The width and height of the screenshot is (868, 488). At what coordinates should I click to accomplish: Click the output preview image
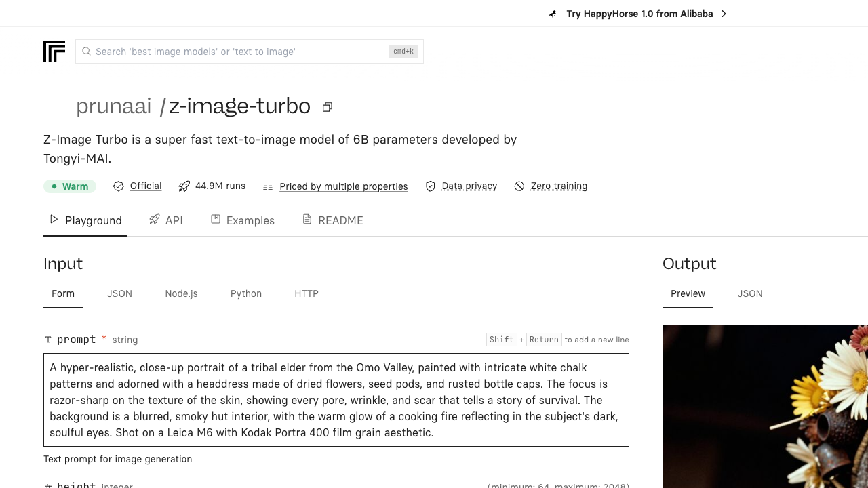pos(765,407)
